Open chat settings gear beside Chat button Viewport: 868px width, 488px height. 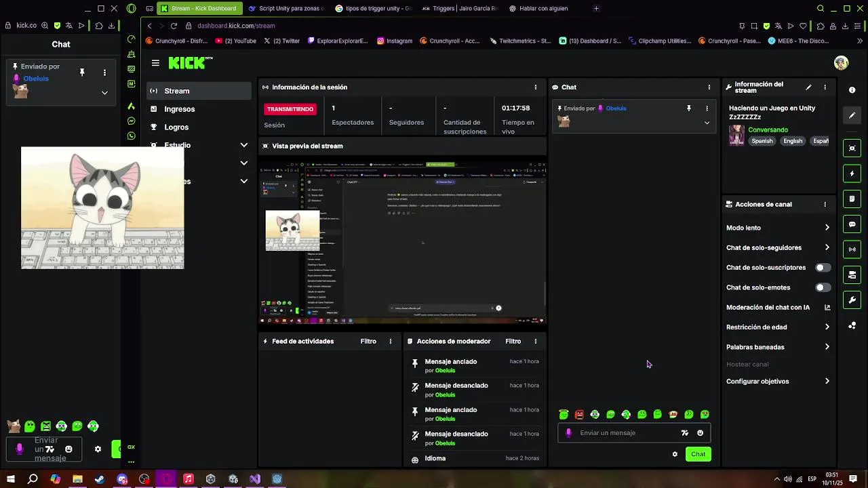click(675, 454)
